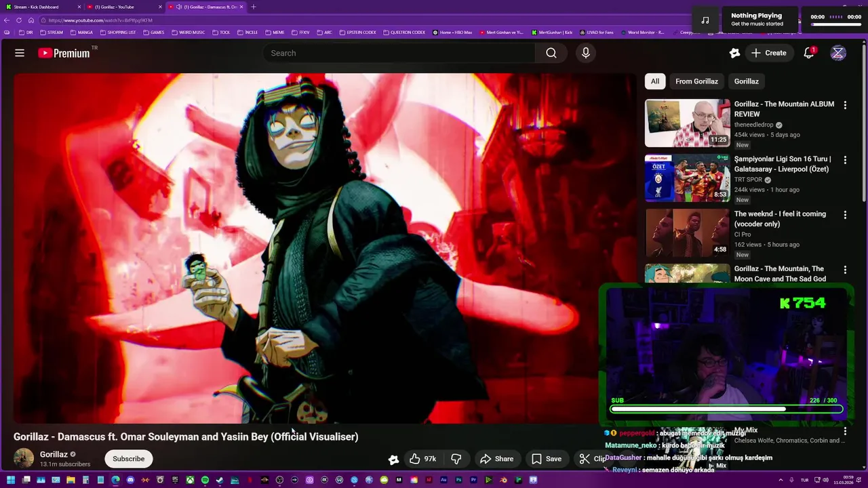Open Steam from the taskbar
868x488 pixels.
point(220,480)
